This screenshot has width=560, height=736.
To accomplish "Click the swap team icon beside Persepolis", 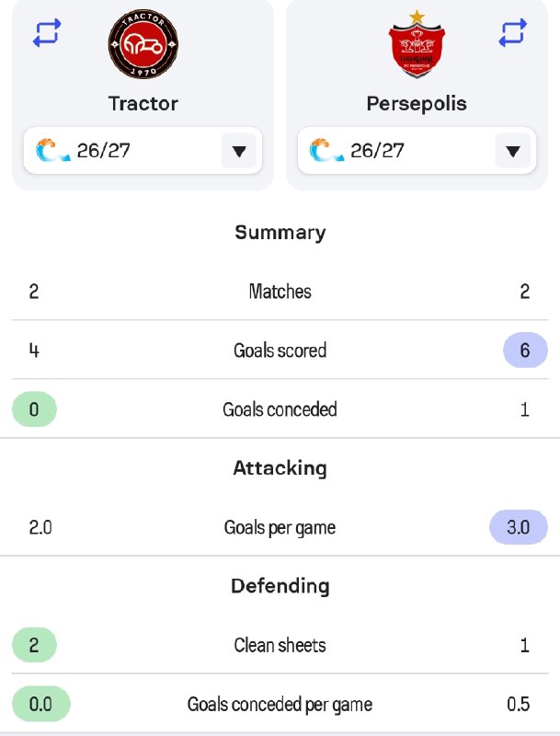I will tap(512, 32).
